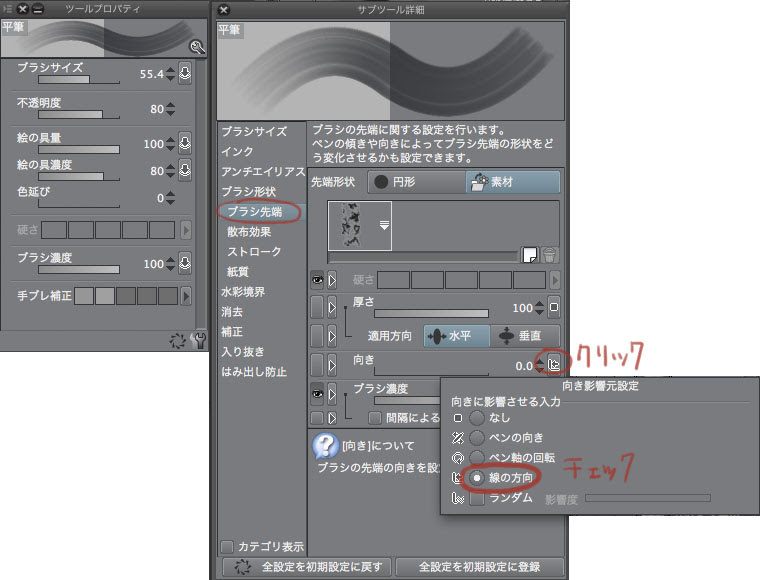Set 適用方向 to 水平
This screenshot has height=580, width=760.
point(457,336)
